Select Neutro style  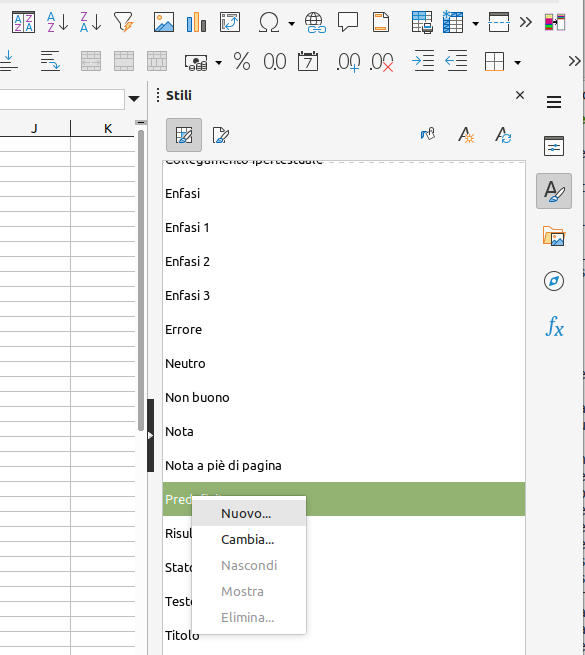tap(343, 363)
